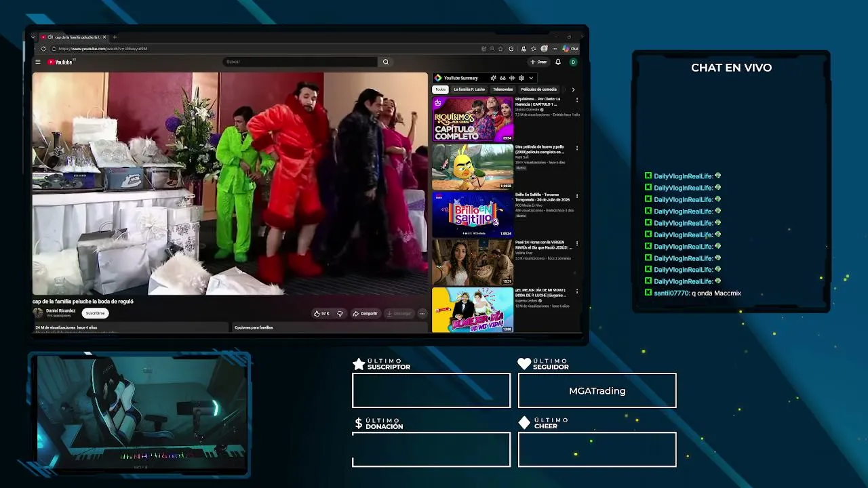Image resolution: width=868 pixels, height=488 pixels.
Task: Open the browser Chat copilot button
Action: (x=571, y=49)
